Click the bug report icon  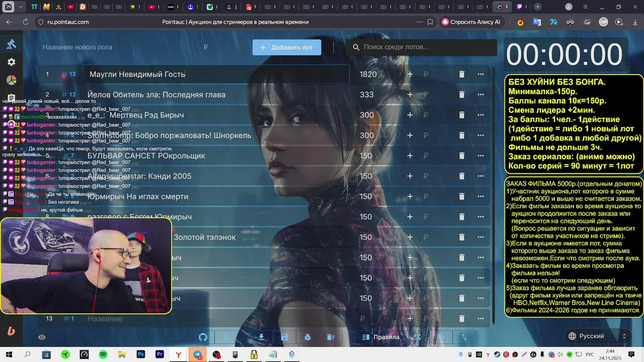click(307, 337)
